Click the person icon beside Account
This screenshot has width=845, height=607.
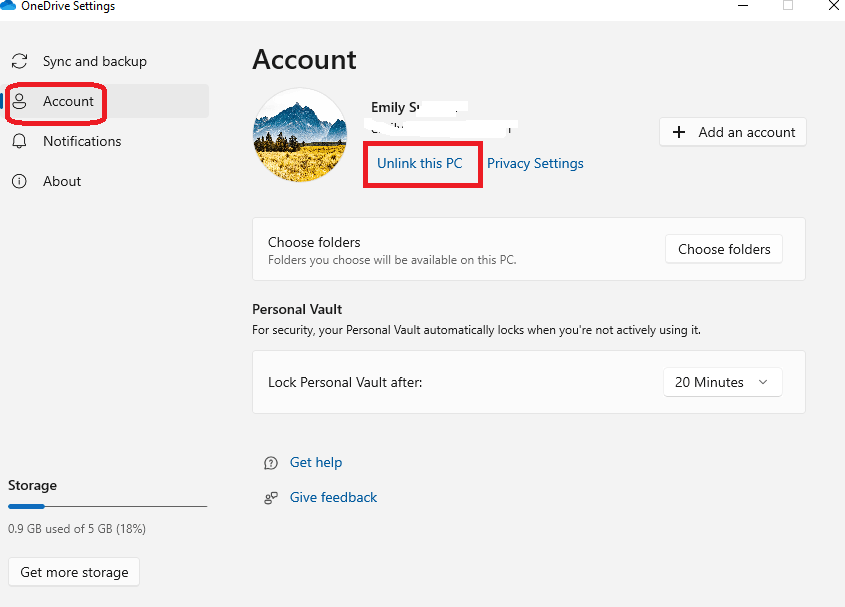(x=19, y=101)
